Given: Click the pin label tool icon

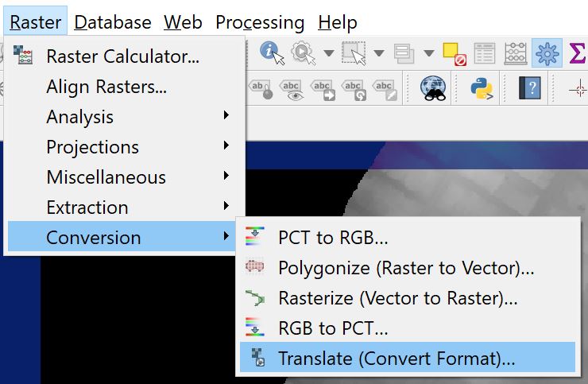Looking at the screenshot, I should tap(261, 89).
